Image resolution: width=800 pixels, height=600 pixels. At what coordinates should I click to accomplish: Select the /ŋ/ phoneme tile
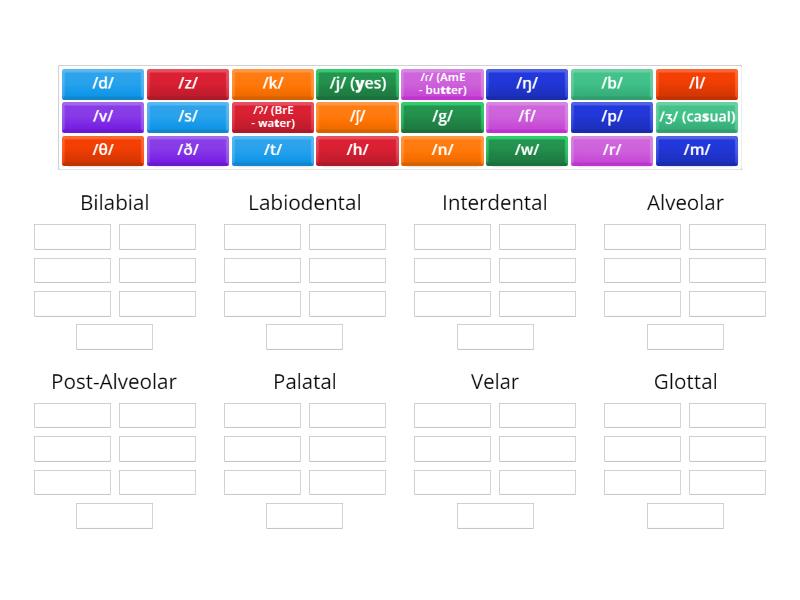pos(527,84)
